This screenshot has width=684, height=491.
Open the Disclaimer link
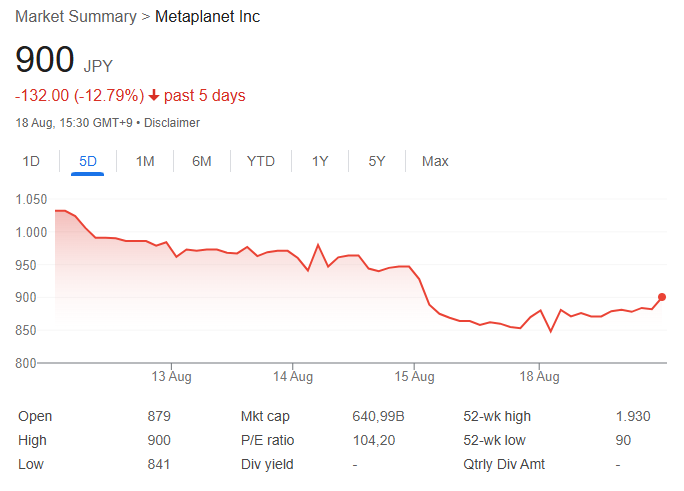pyautogui.click(x=172, y=123)
